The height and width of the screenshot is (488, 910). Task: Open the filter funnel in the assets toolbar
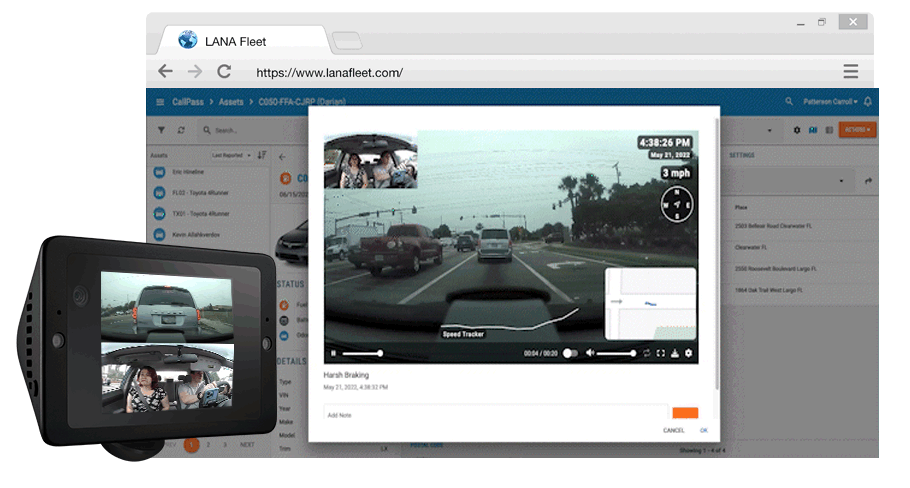click(x=161, y=130)
